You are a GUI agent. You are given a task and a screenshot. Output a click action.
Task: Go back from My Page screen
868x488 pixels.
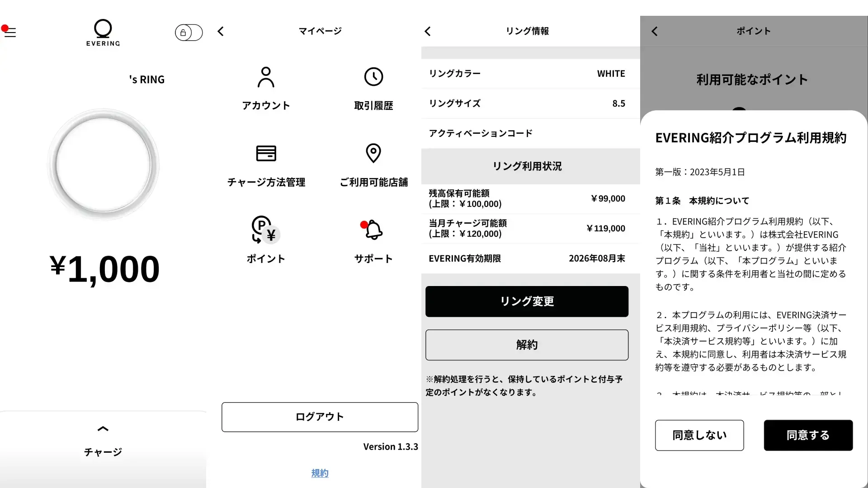coord(221,31)
